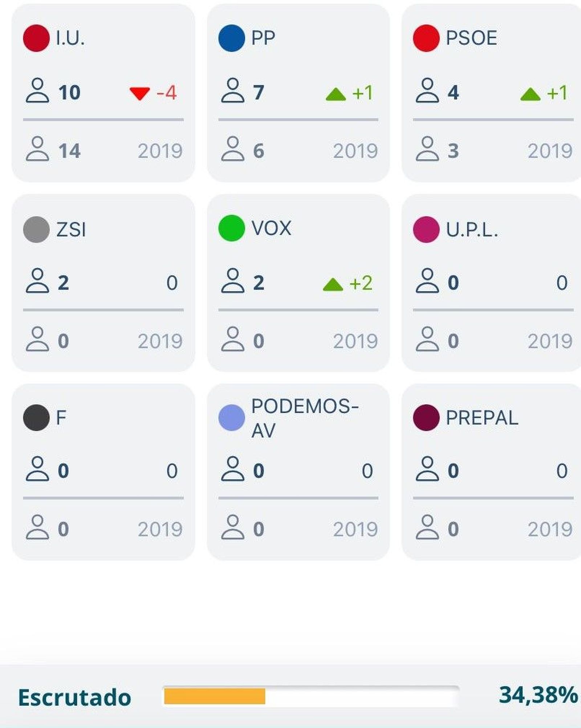Open the U.P.L. party card label

(472, 230)
